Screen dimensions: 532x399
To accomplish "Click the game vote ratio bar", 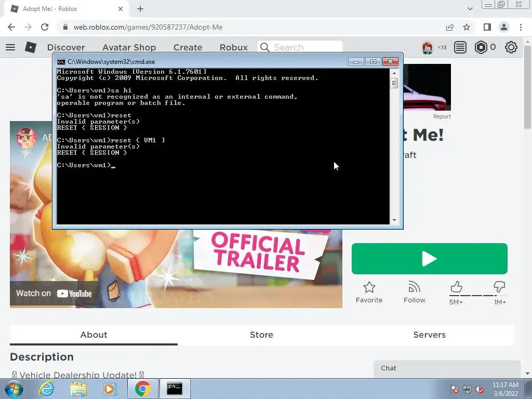I will [478, 296].
